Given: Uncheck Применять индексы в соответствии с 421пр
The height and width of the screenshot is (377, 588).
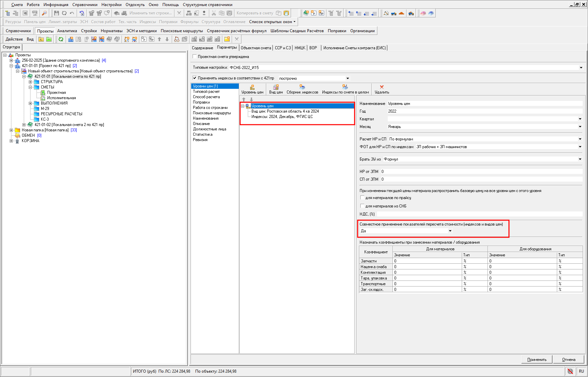Looking at the screenshot, I should click(195, 78).
